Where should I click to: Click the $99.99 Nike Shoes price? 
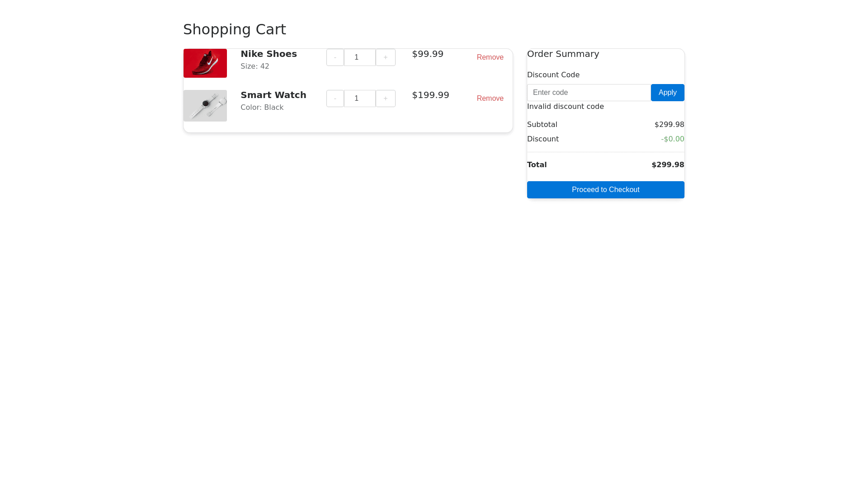428,54
